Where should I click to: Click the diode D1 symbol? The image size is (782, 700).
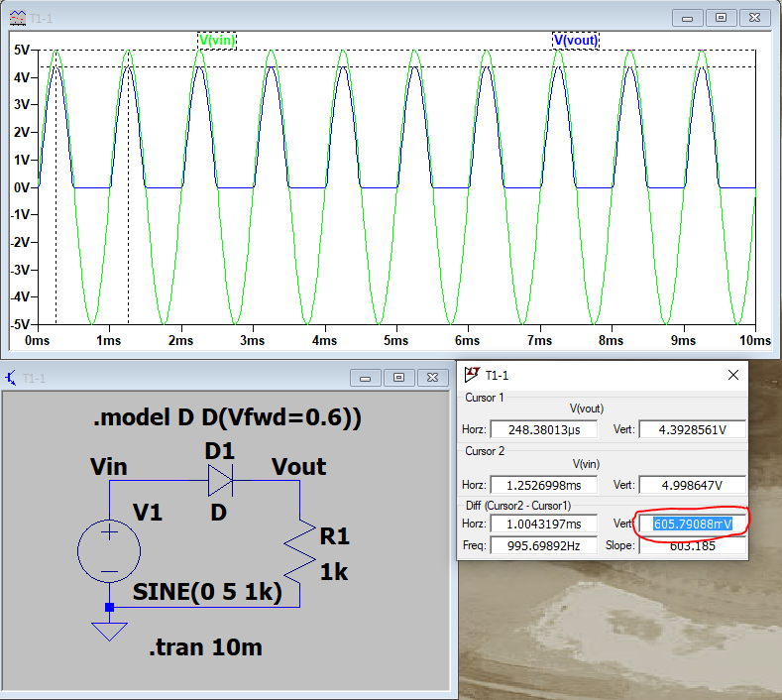click(x=219, y=482)
